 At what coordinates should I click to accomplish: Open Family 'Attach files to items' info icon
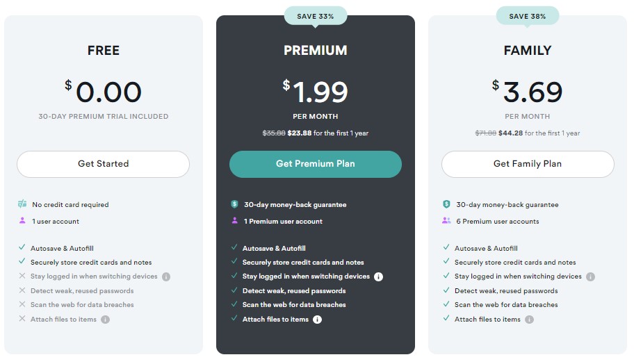tap(529, 320)
